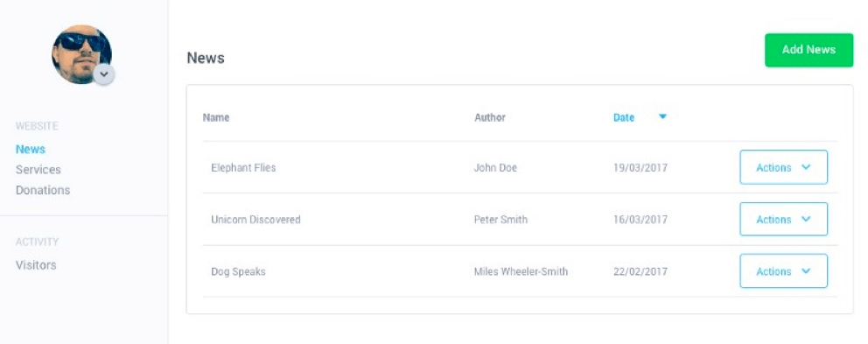Click the Elephant Flies news title
This screenshot has width=868, height=344.
click(243, 167)
